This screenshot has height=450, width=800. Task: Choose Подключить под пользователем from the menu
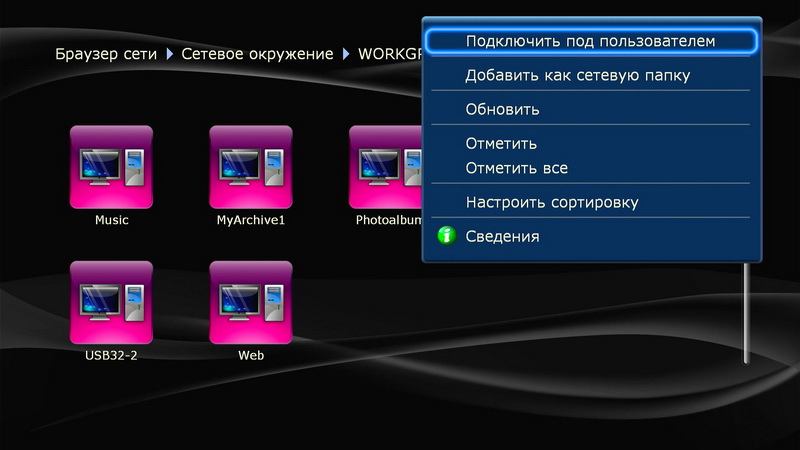590,41
